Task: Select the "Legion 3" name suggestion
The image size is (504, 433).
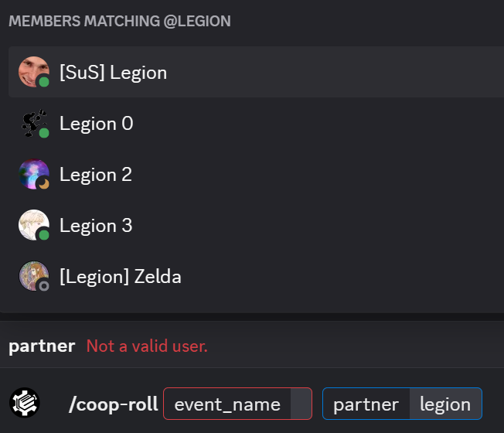Action: 96,226
